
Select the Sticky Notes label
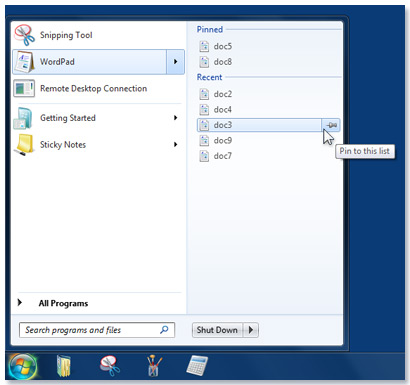tap(63, 145)
